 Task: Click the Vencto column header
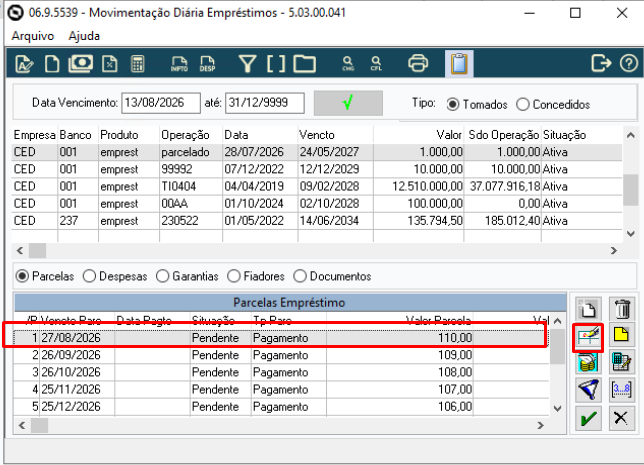(336, 135)
